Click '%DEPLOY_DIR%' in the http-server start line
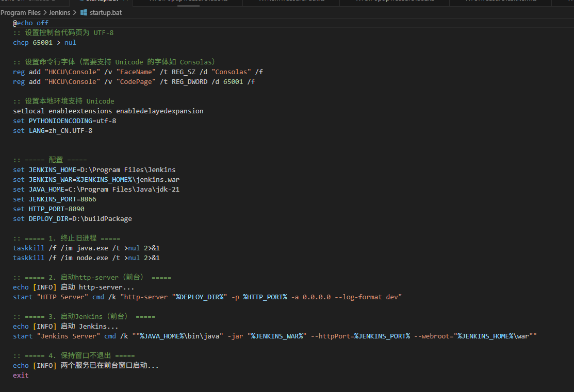The width and height of the screenshot is (574, 392). [x=200, y=297]
